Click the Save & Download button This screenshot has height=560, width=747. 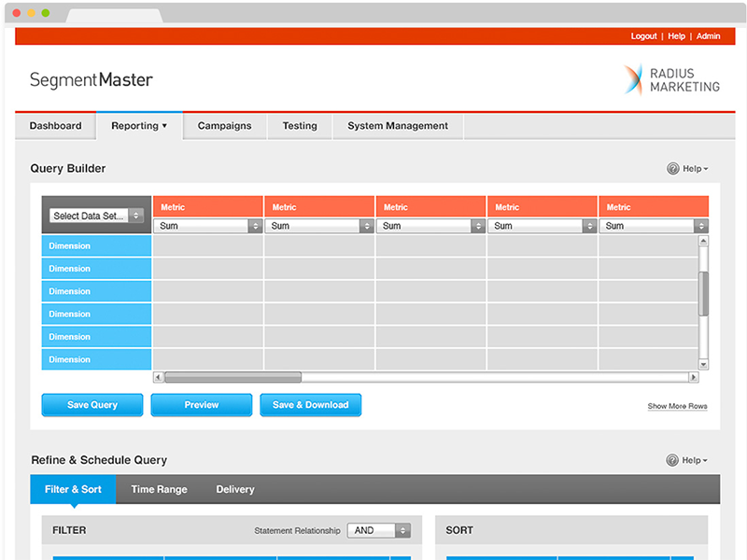click(x=310, y=405)
